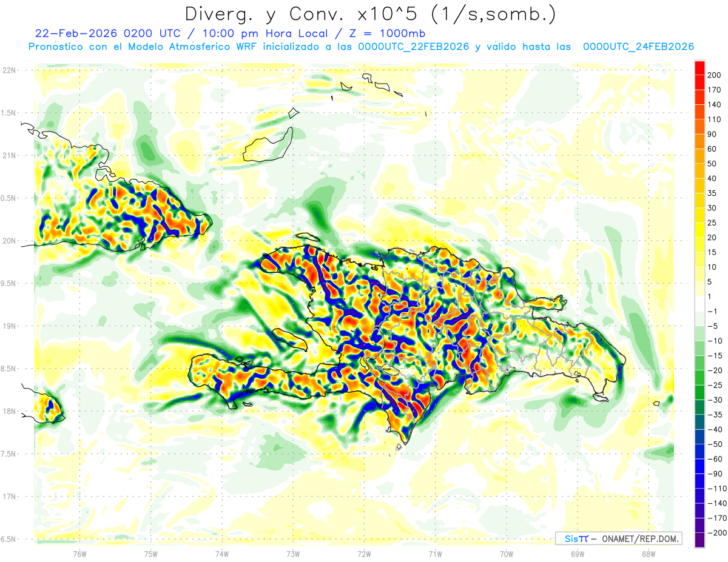Viewport: 728px width, 562px height.
Task: Click the 69W longitude axis label
Action: point(578,554)
